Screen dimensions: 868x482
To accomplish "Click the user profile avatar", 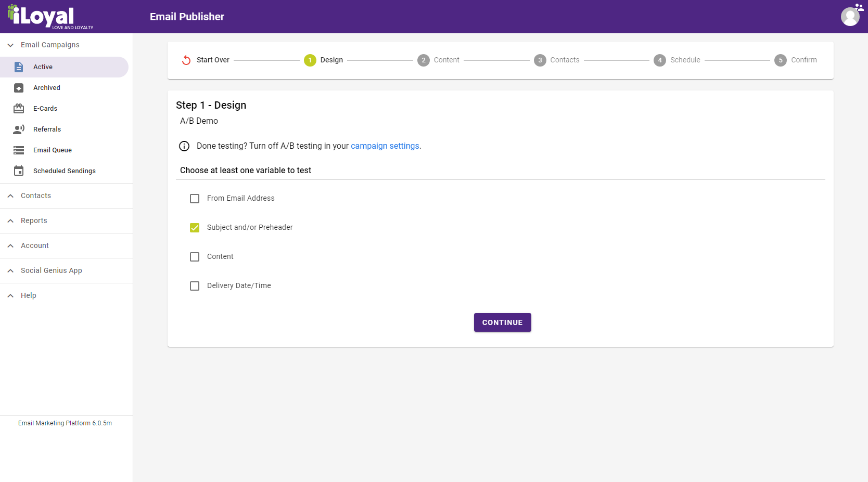I will pyautogui.click(x=850, y=17).
